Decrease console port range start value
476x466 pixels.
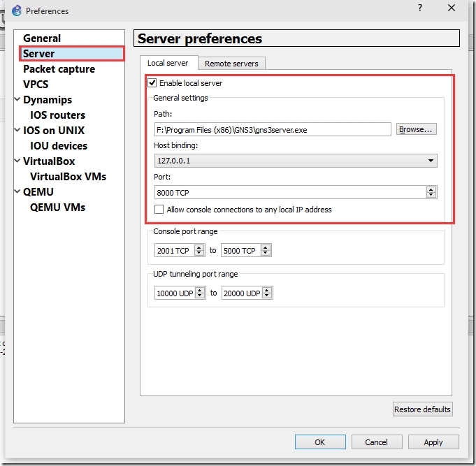click(x=199, y=254)
